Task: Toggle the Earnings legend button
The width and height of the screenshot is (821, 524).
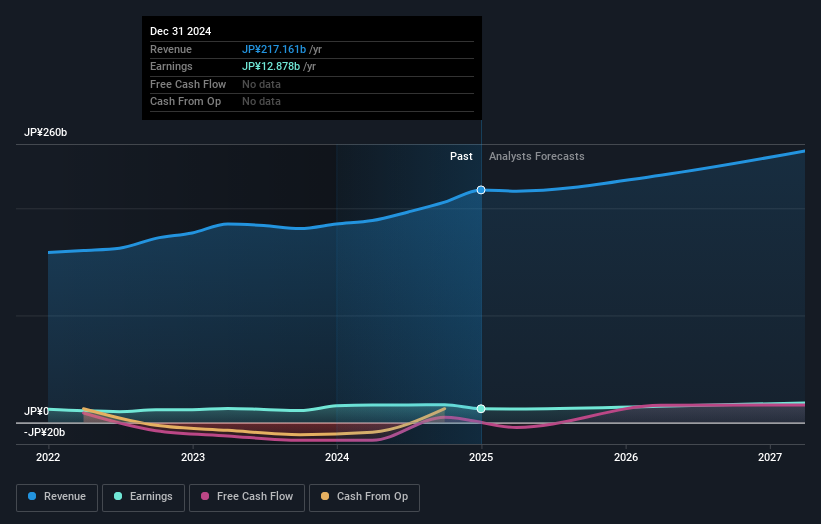Action: (x=143, y=497)
